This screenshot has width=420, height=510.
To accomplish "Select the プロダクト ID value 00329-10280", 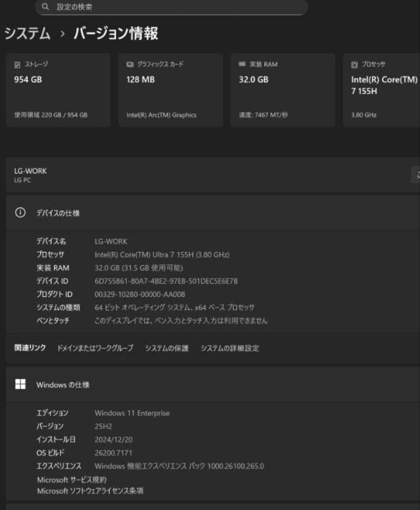I will (x=140, y=294).
